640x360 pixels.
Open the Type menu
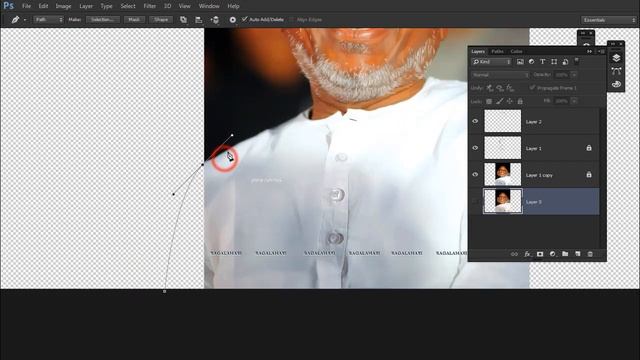click(x=106, y=6)
